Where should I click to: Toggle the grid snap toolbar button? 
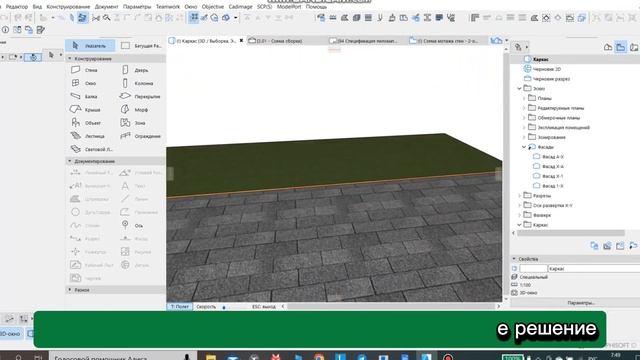pos(194,18)
